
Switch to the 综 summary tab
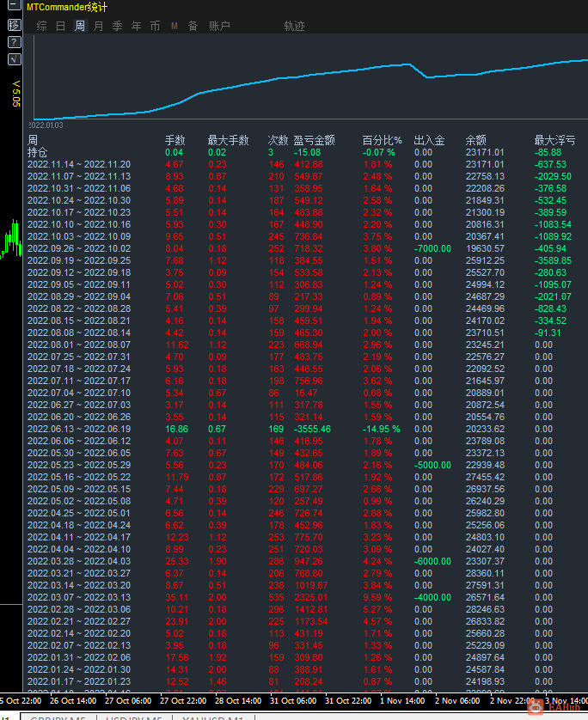(x=42, y=26)
